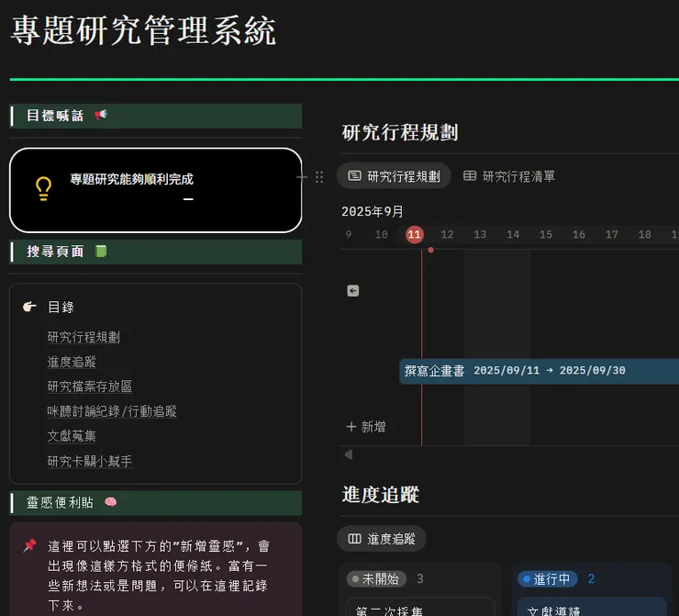The height and width of the screenshot is (616, 679).
Task: Click the brain icon beside 靈感便利貼
Action: [111, 502]
